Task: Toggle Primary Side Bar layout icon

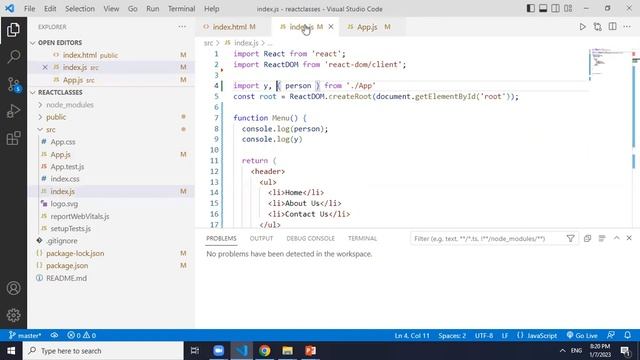Action: (x=531, y=8)
